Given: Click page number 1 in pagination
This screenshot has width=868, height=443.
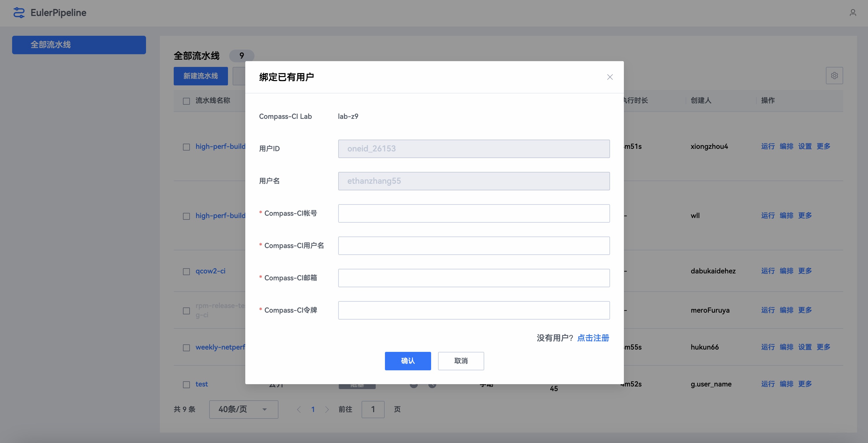Looking at the screenshot, I should [313, 409].
